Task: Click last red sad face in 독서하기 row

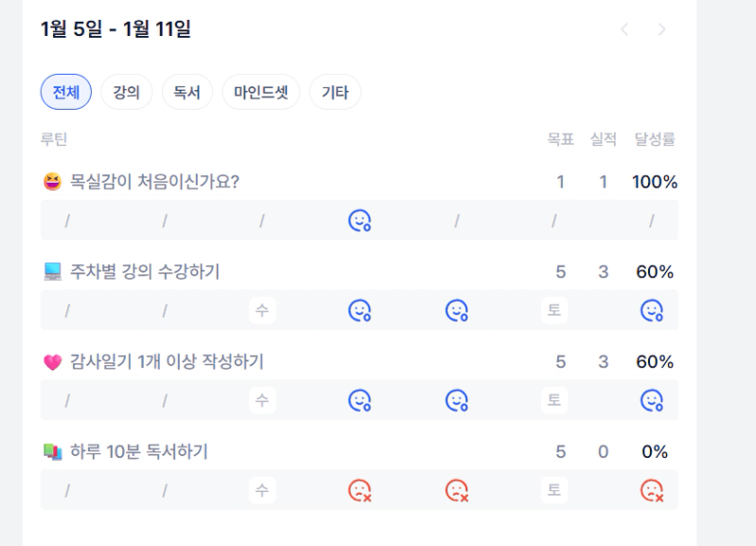Action: 651,490
